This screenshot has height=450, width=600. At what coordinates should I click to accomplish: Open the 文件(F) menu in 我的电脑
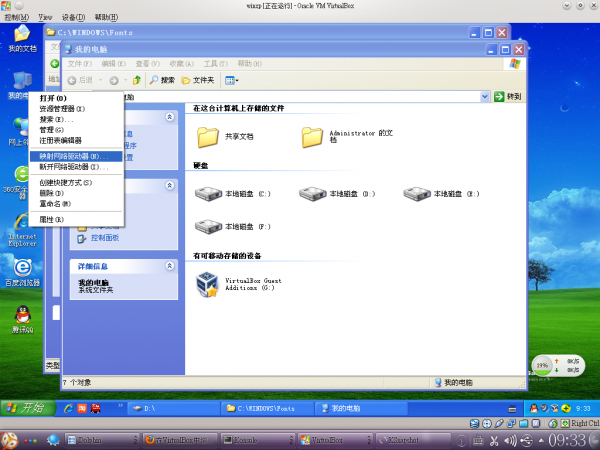[80, 64]
